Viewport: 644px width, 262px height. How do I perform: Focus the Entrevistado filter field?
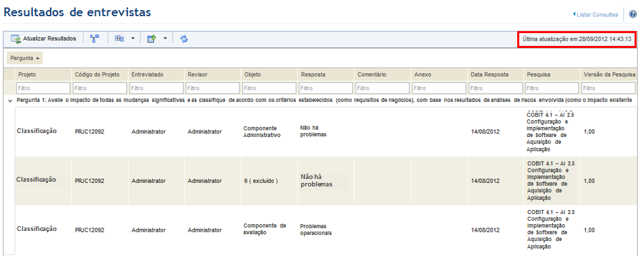click(x=156, y=88)
